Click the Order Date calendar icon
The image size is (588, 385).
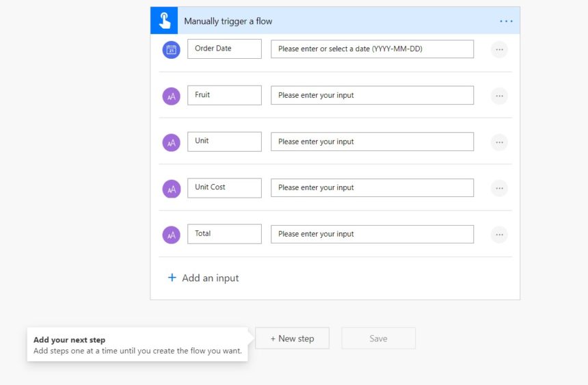[172, 50]
